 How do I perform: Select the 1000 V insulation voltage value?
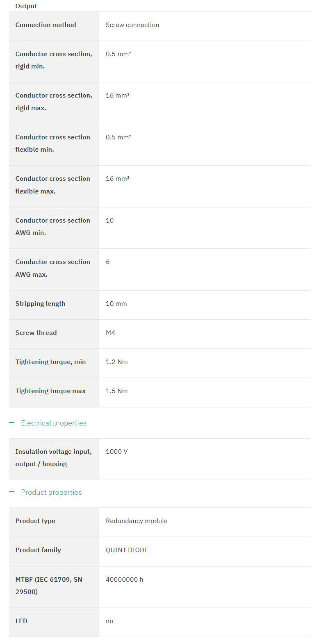(116, 452)
